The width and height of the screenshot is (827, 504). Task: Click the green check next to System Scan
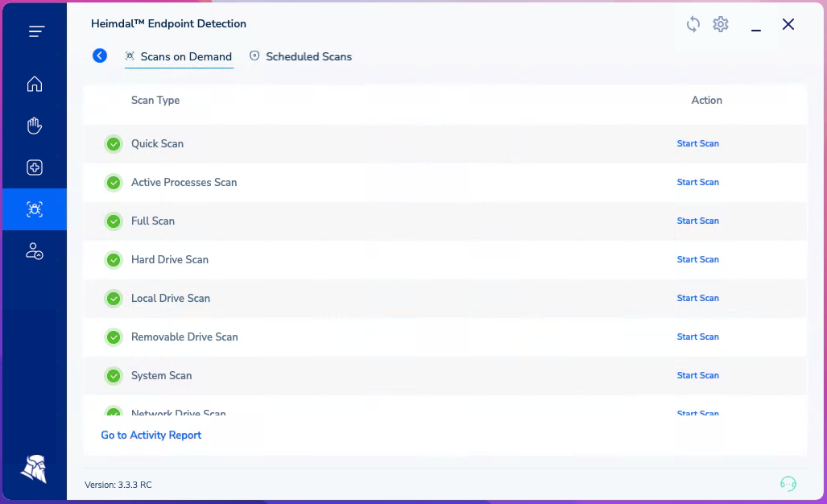click(x=114, y=376)
